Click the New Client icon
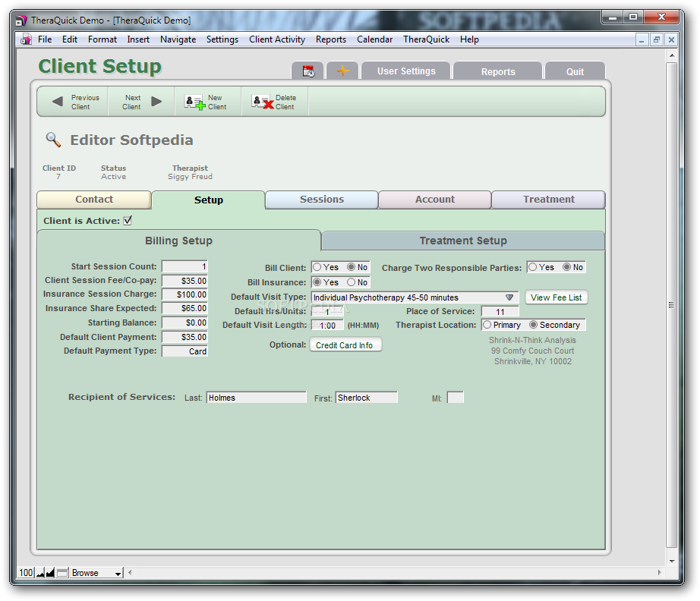This screenshot has height=601, width=700. 195,102
